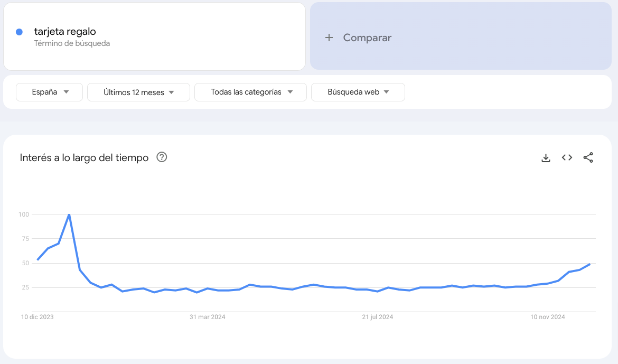Screen dimensions: 618x364
Task: Edit the 'tarjeta regalo' search term
Action: [x=65, y=32]
